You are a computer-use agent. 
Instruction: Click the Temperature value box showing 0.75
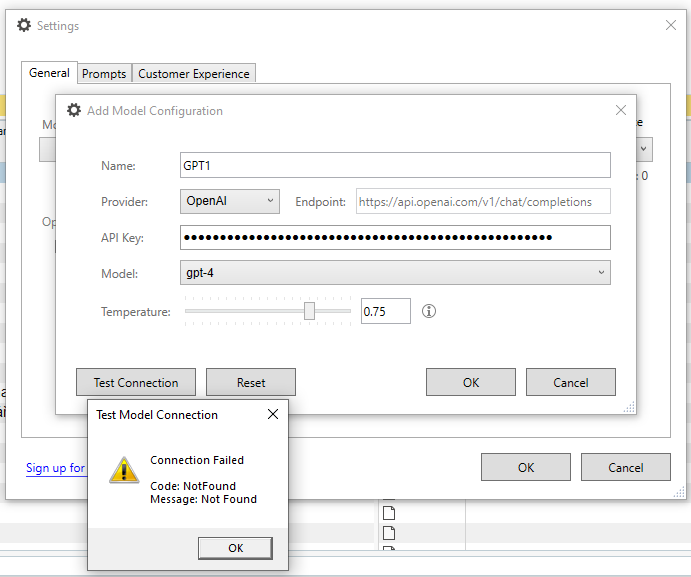[385, 312]
